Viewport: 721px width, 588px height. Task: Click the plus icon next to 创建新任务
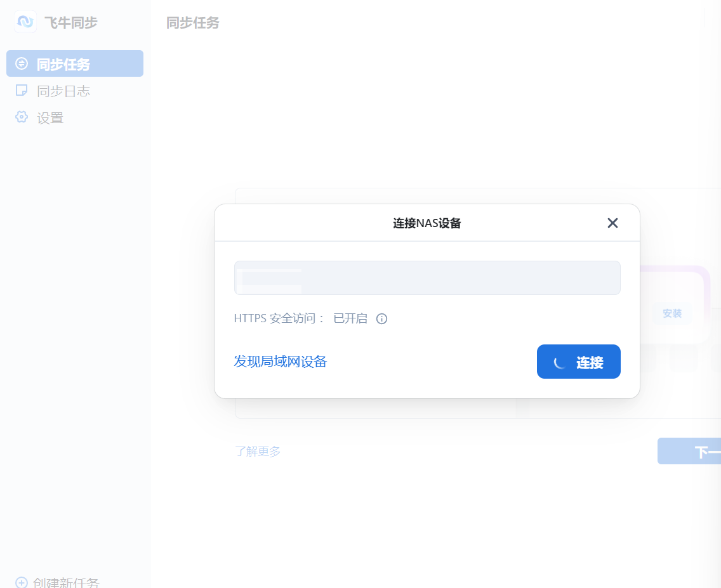[21, 581]
